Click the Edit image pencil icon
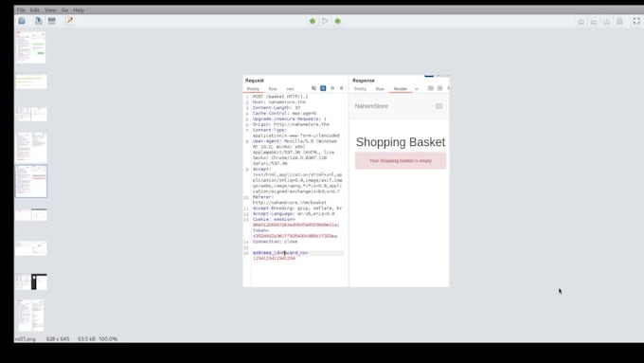 tap(69, 21)
